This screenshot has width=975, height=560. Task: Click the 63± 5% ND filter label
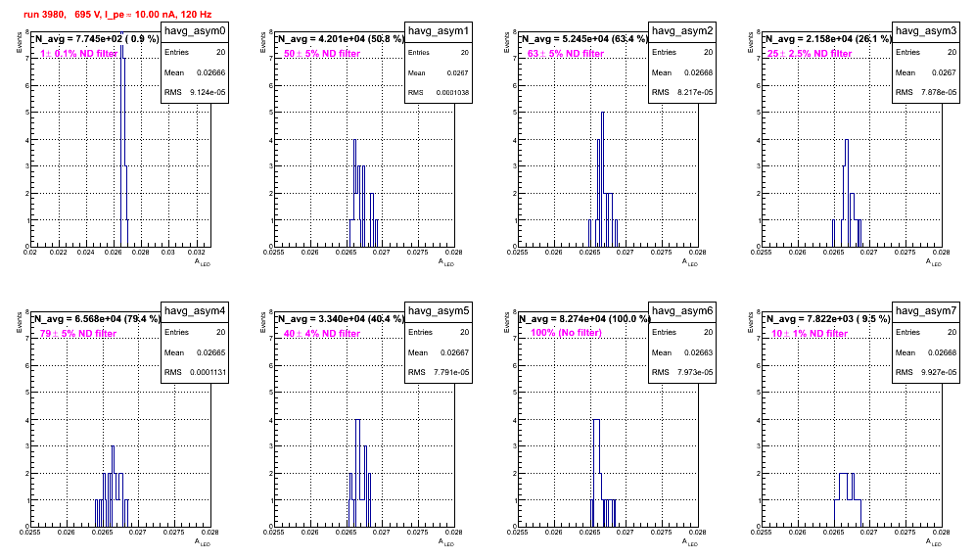[x=566, y=54]
